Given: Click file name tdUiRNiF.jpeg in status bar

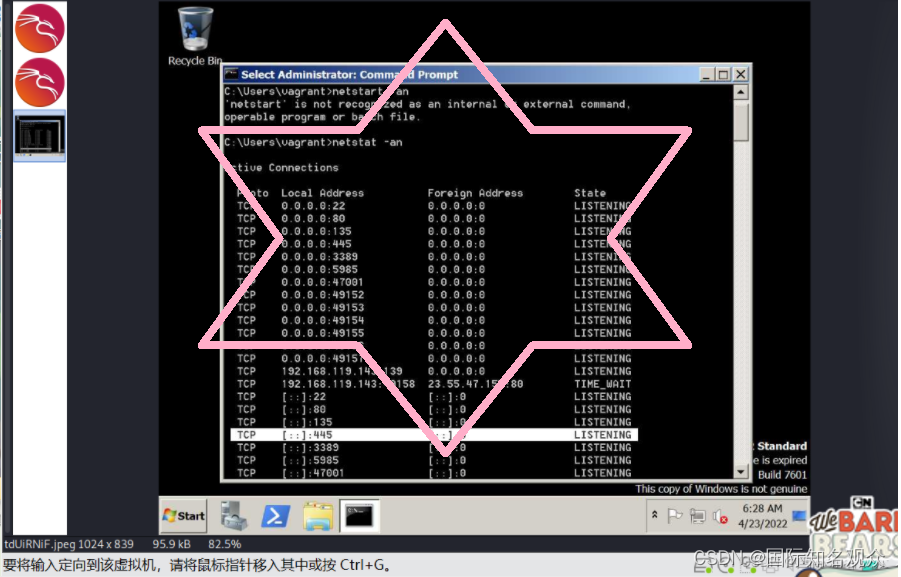Looking at the screenshot, I should click(40, 544).
